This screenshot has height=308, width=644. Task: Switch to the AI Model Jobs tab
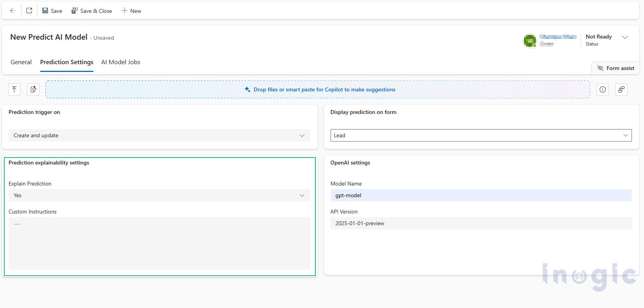tap(121, 62)
